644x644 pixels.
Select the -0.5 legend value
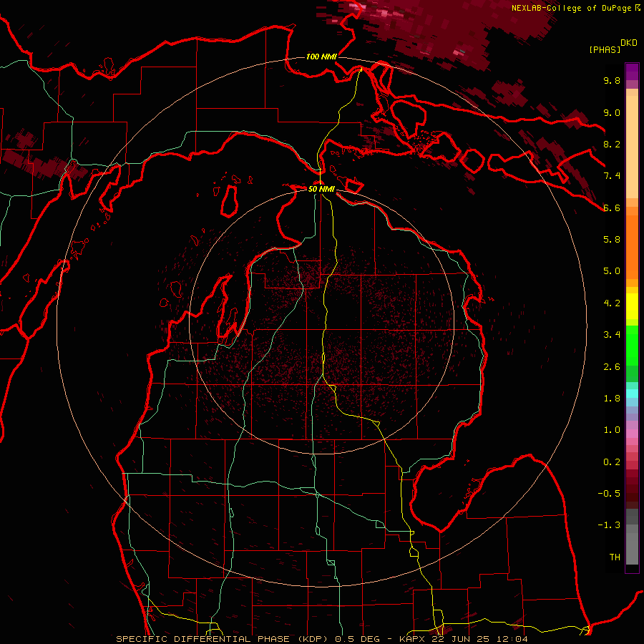tap(609, 494)
